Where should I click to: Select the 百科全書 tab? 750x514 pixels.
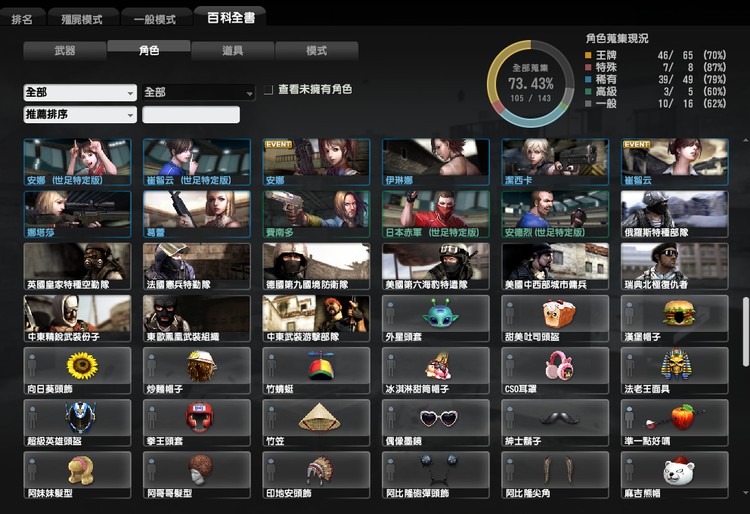(231, 18)
